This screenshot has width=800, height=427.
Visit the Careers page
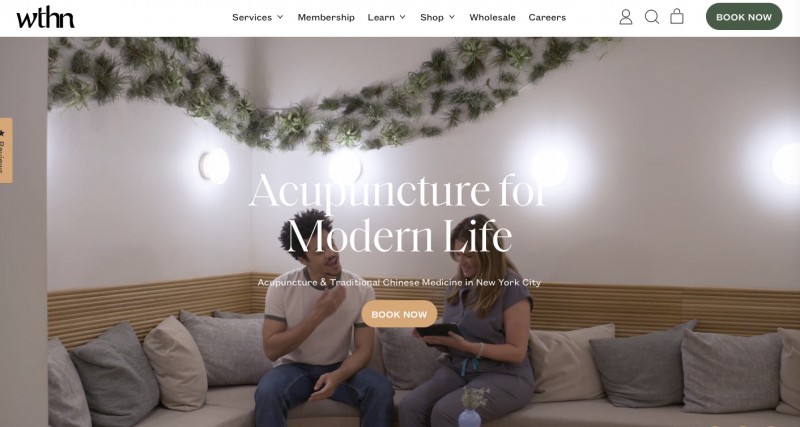coord(547,17)
